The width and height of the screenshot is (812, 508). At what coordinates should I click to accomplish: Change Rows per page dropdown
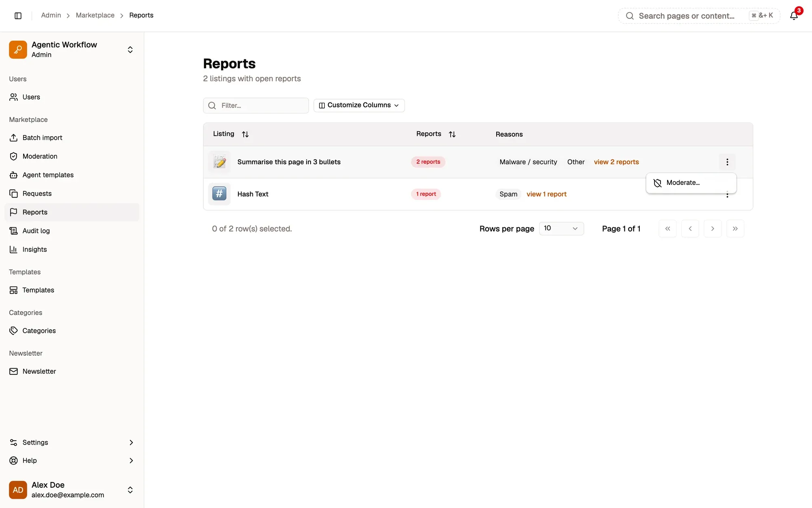561,228
